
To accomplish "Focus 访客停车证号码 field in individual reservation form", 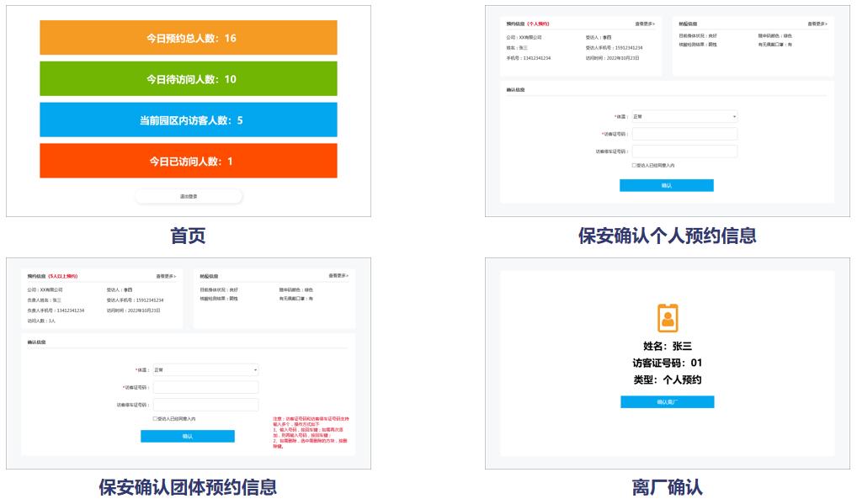I will click(x=684, y=151).
